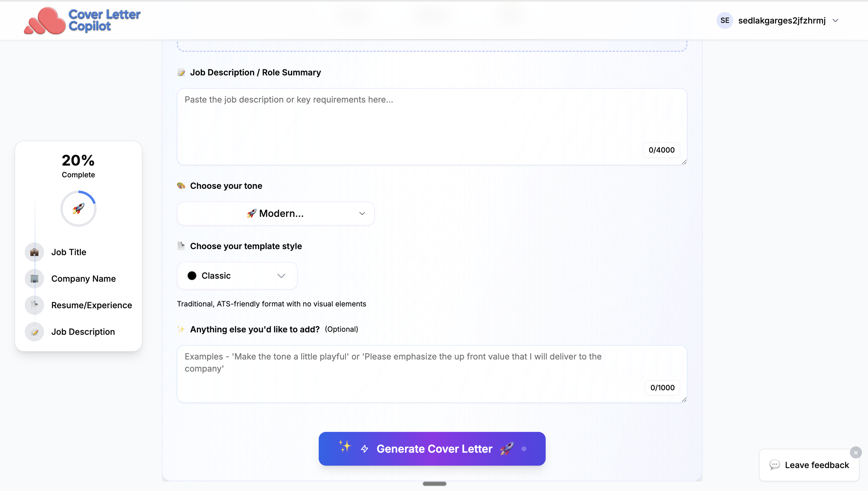Click the black Classic color swatch

click(192, 276)
